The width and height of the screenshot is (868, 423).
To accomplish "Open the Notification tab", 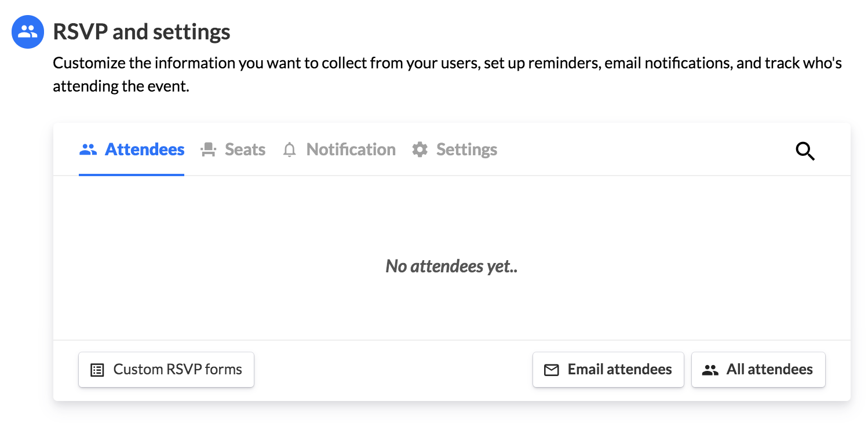I will click(x=351, y=149).
